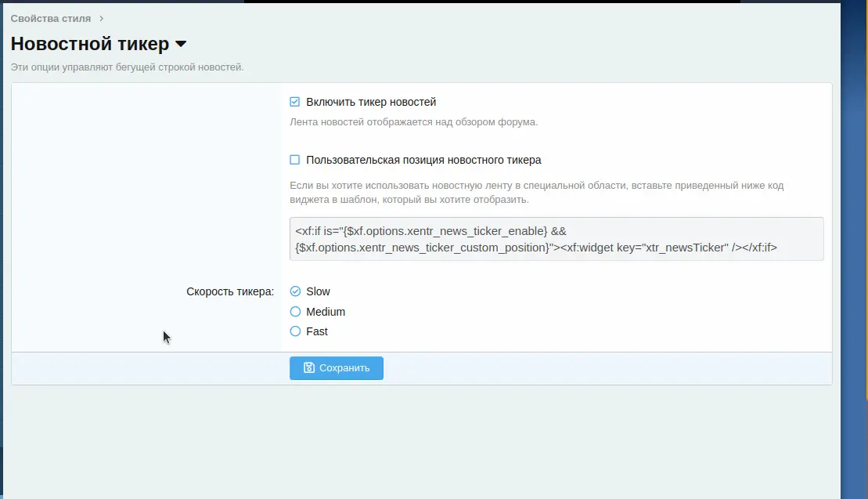This screenshot has width=868, height=499.
Task: Click the hint text about Лента новостей
Action: click(x=413, y=122)
